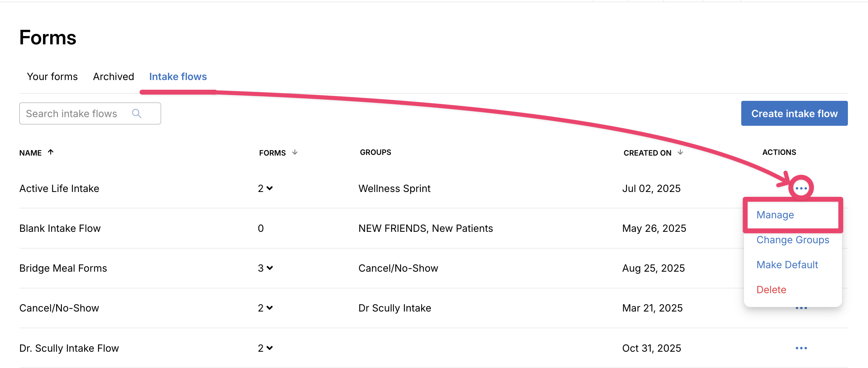Click the search magnifier icon
This screenshot has width=868, height=368.
(x=136, y=114)
